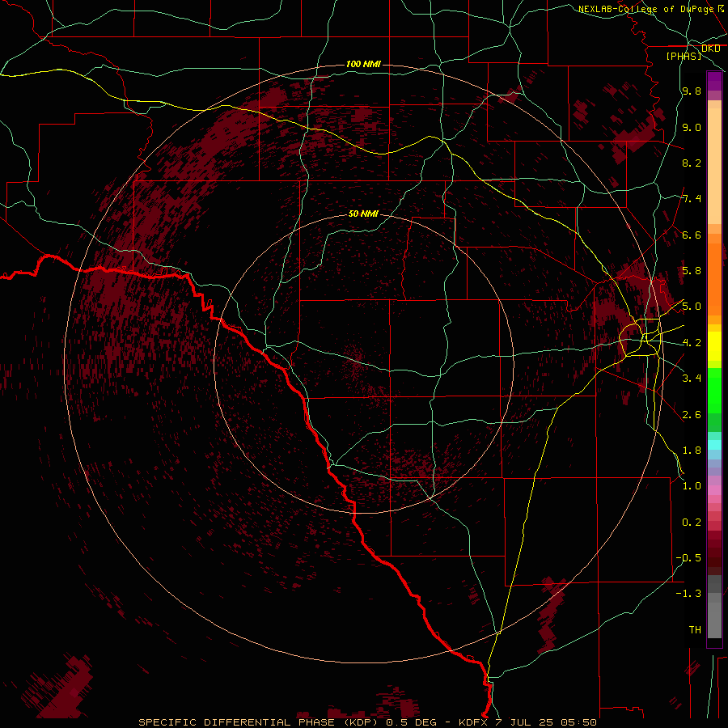This screenshot has width=728, height=728.
Task: Click the KDFX station identifier in the caption
Action: (473, 722)
